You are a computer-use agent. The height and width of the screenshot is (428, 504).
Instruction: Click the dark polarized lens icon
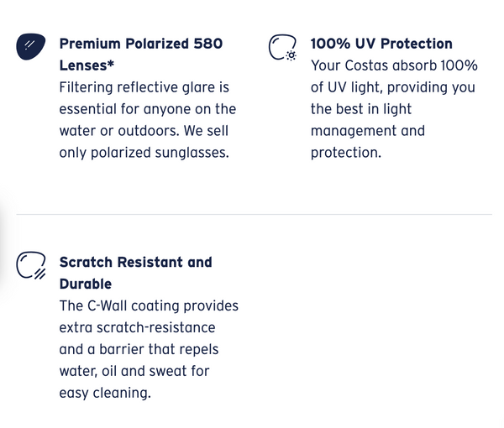(30, 48)
